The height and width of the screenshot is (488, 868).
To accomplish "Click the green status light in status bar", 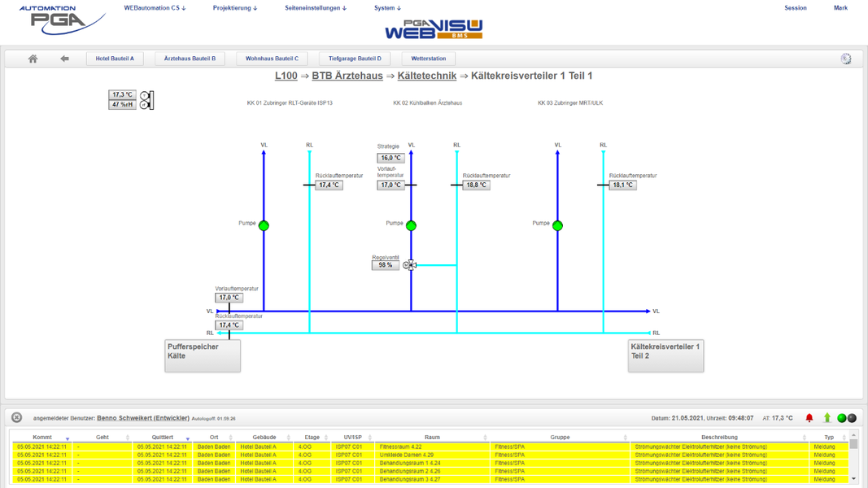I will coord(842,418).
